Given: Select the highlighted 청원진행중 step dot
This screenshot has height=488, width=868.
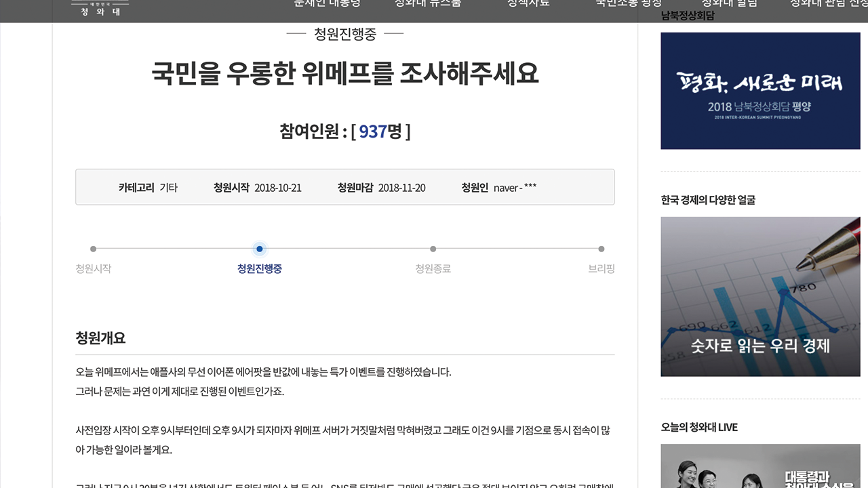Looking at the screenshot, I should coord(260,249).
